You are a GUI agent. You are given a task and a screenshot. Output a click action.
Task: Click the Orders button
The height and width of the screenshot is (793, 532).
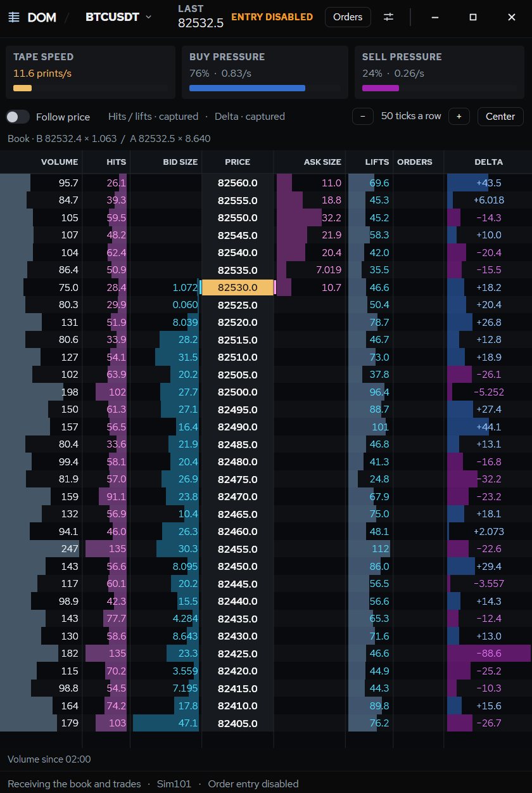(348, 17)
